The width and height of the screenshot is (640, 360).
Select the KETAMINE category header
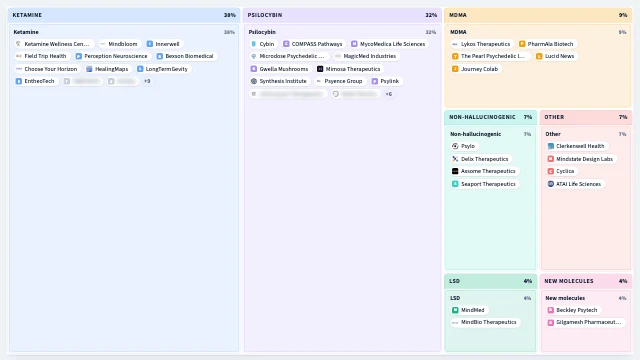[x=124, y=15]
